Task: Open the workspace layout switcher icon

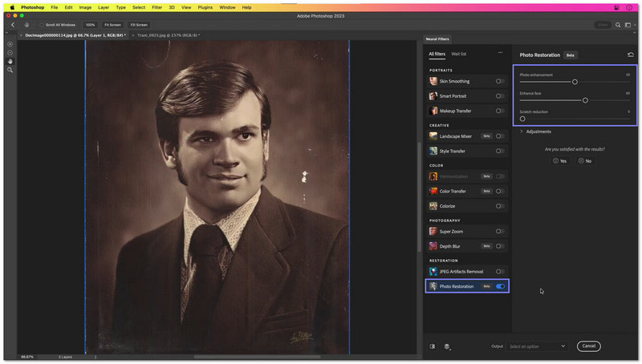Action: pos(628,25)
